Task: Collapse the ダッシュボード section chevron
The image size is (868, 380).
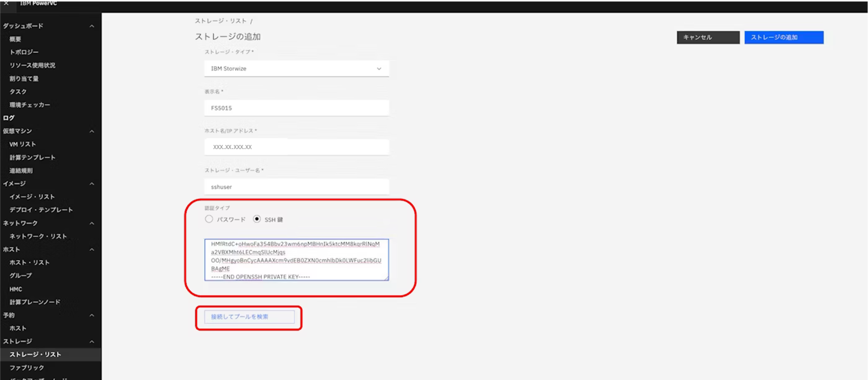Action: click(x=92, y=26)
